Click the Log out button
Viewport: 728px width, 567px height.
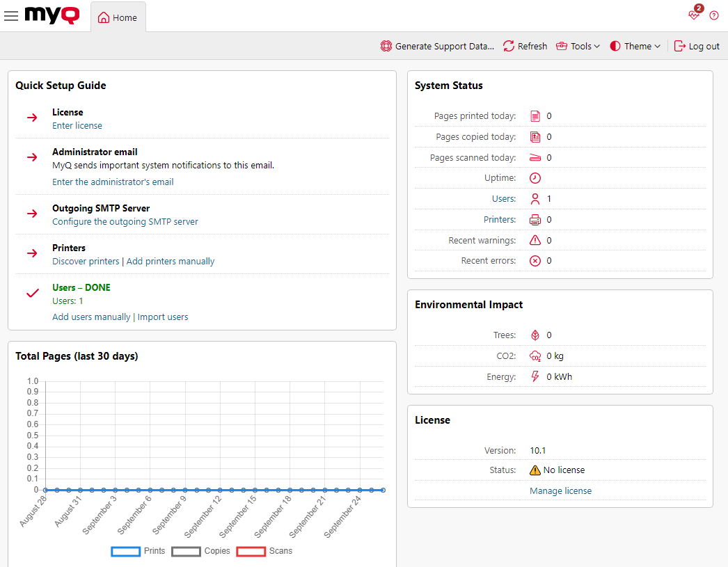coord(697,46)
